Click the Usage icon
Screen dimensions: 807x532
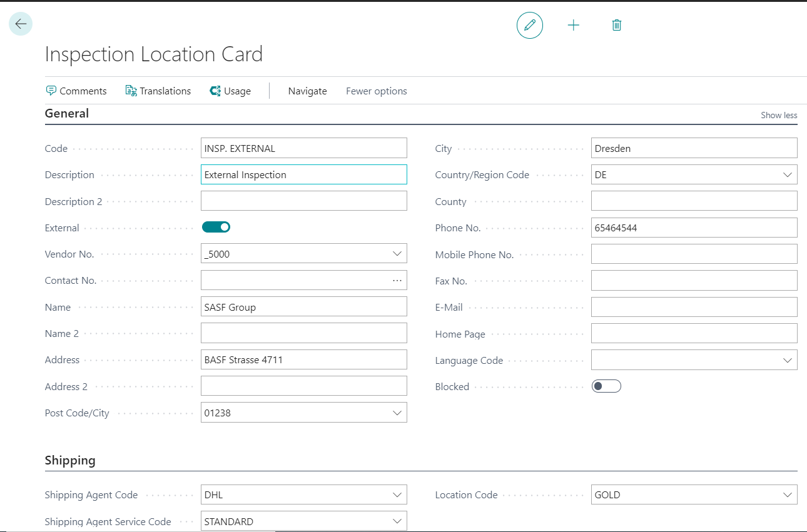[x=215, y=91]
